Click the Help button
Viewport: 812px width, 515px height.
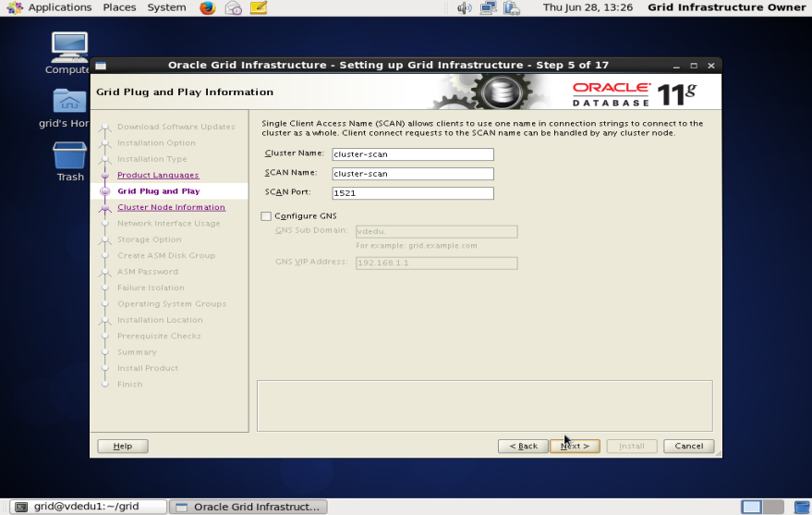(123, 446)
